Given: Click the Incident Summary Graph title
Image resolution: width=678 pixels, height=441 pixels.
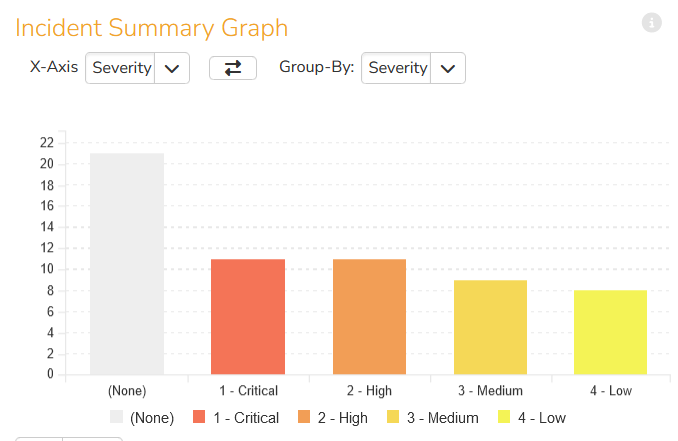Looking at the screenshot, I should click(x=152, y=28).
